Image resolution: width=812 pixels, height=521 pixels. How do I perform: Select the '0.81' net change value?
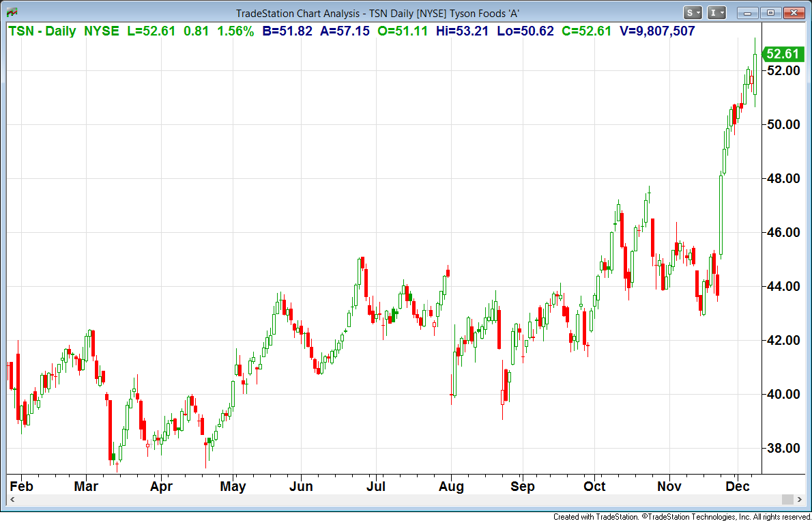click(197, 31)
